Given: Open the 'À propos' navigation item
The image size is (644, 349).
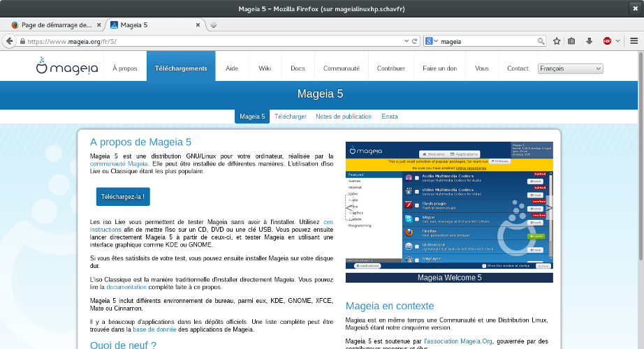Looking at the screenshot, I should 125,68.
